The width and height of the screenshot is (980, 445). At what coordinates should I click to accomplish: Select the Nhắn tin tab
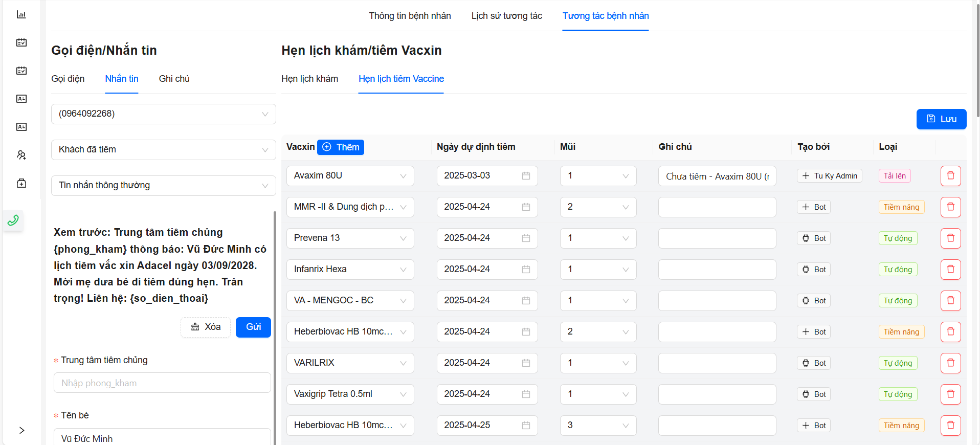tap(122, 79)
